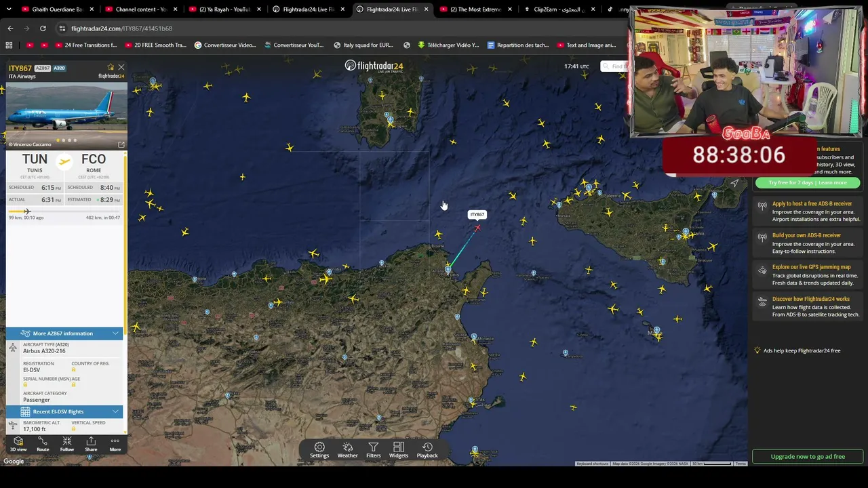
Task: Click the TUN departure airport code
Action: [35, 160]
